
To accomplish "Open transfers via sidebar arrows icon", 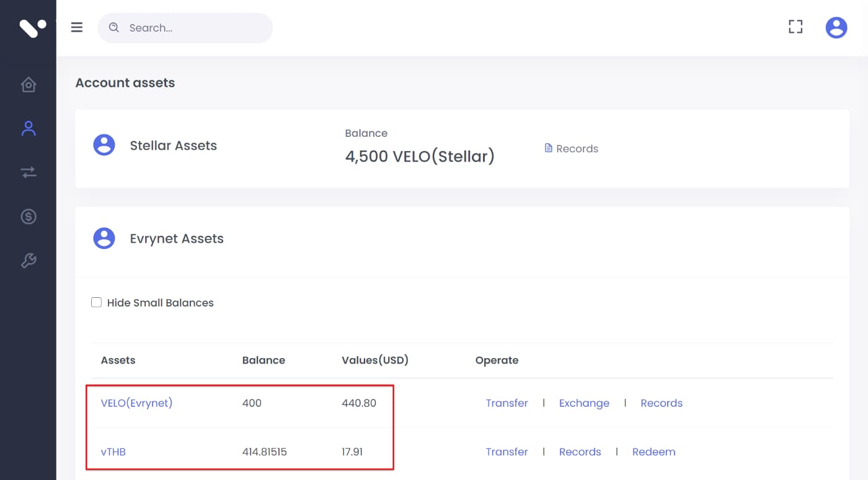I will coord(29,172).
